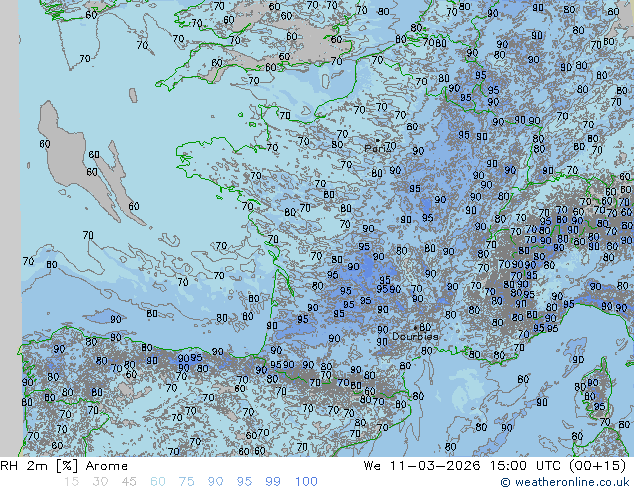The image size is (634, 490).
Task: Click the 60 value in the bottom color legend
Action: [158, 482]
